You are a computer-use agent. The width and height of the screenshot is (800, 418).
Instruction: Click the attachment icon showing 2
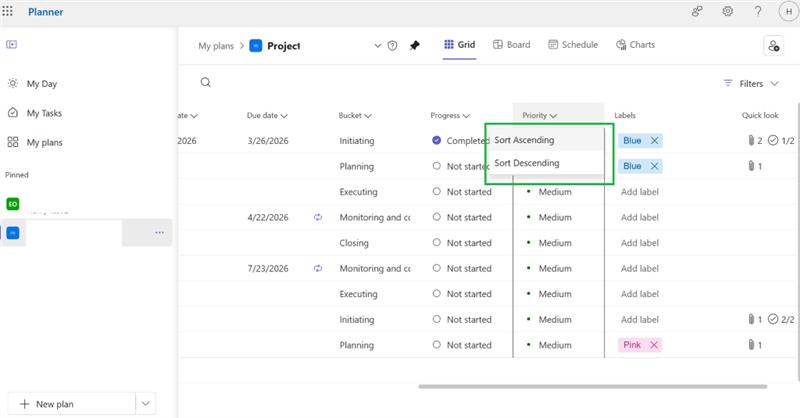tap(751, 140)
